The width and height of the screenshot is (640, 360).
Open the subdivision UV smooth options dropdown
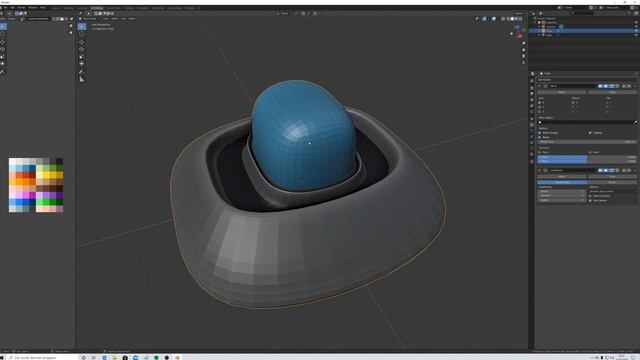point(613,191)
